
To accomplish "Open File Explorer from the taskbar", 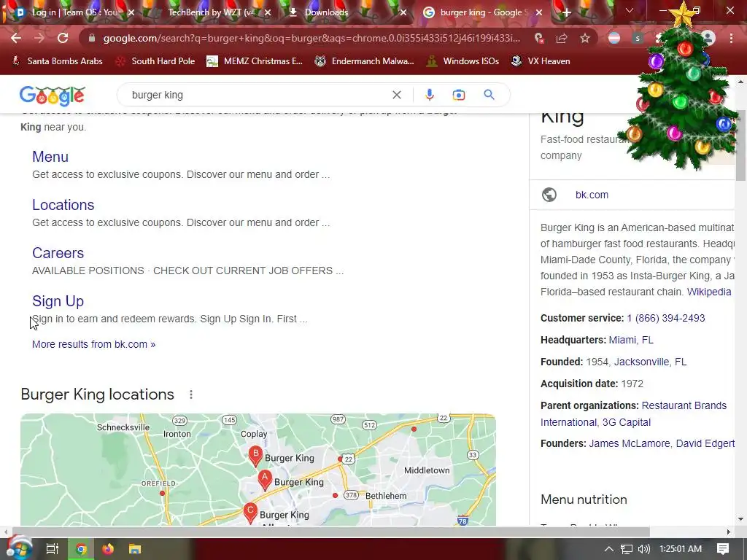I will 135,549.
